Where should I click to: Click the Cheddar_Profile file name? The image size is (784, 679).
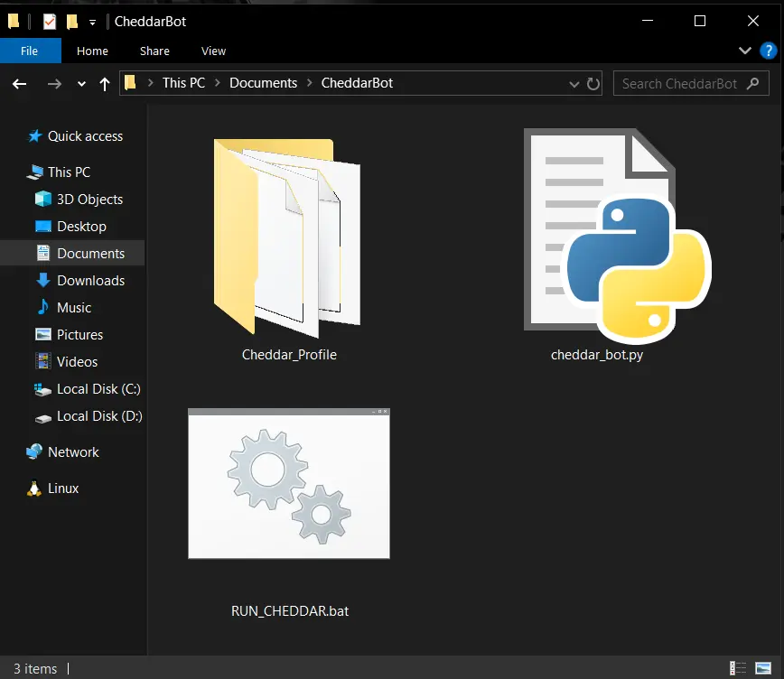[x=289, y=355]
